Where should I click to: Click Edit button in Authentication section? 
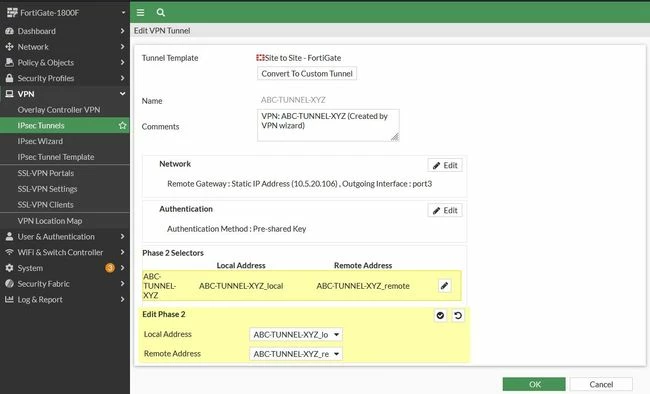445,210
